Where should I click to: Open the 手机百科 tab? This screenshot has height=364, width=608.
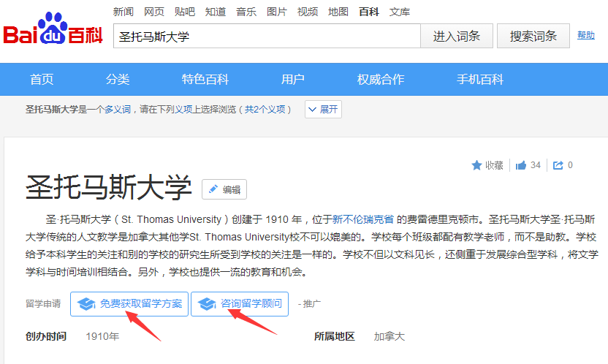(479, 80)
